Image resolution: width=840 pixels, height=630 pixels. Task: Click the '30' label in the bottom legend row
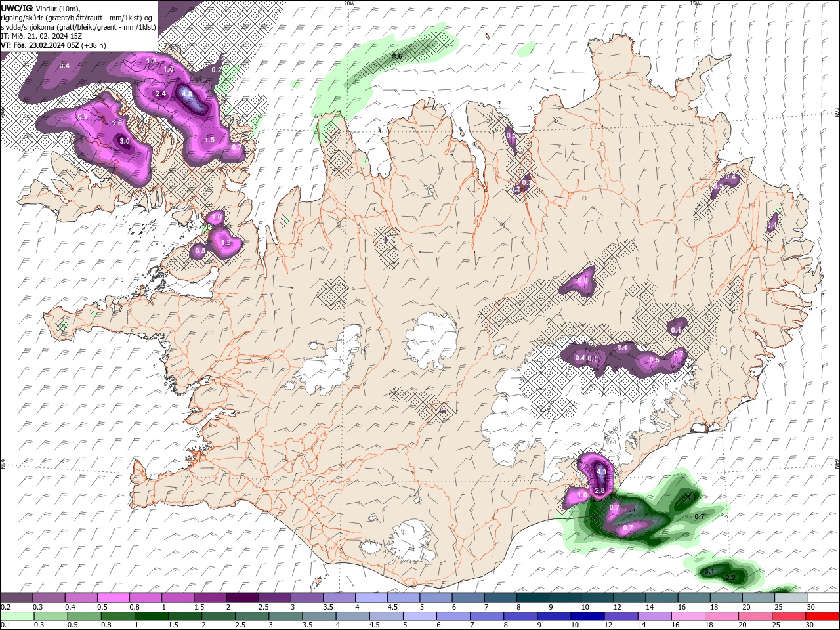point(811,625)
